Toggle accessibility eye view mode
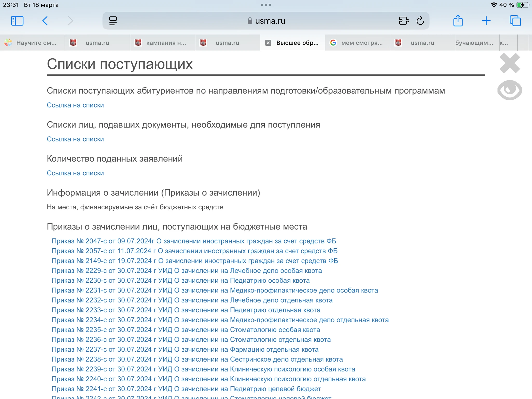Image resolution: width=532 pixels, height=399 pixels. click(509, 90)
